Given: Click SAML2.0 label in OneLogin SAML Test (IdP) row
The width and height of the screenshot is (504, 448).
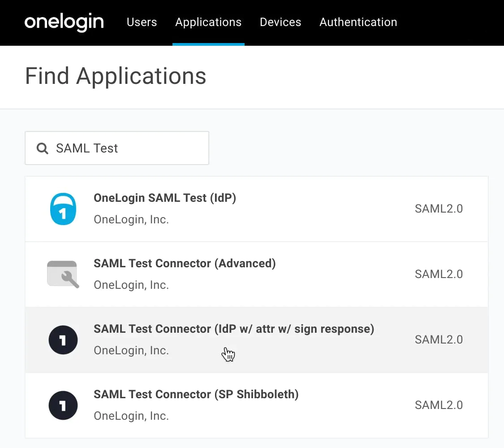Looking at the screenshot, I should click(439, 209).
